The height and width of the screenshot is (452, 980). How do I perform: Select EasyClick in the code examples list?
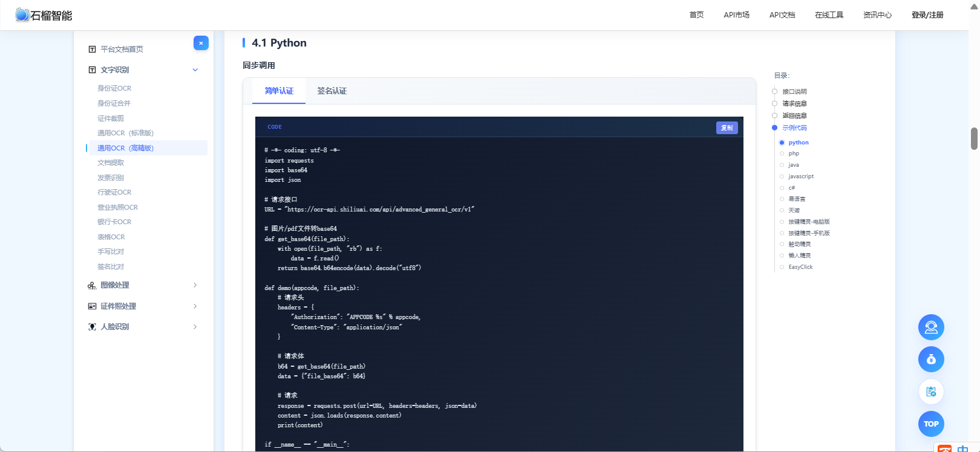click(800, 267)
